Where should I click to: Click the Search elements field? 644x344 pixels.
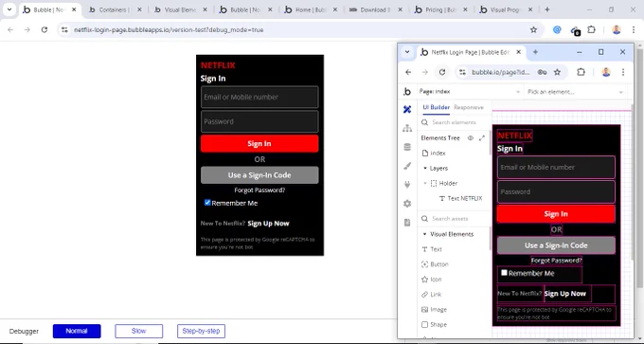pyautogui.click(x=454, y=122)
